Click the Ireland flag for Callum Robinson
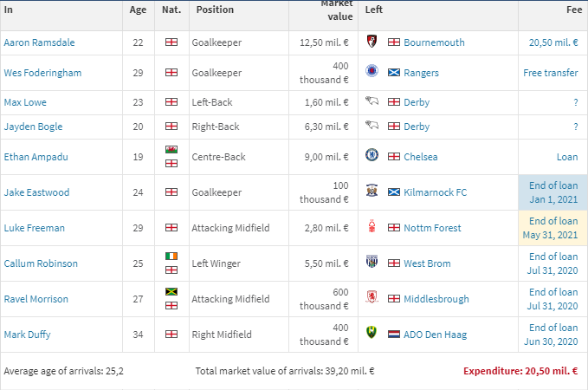The width and height of the screenshot is (588, 390). tap(171, 257)
